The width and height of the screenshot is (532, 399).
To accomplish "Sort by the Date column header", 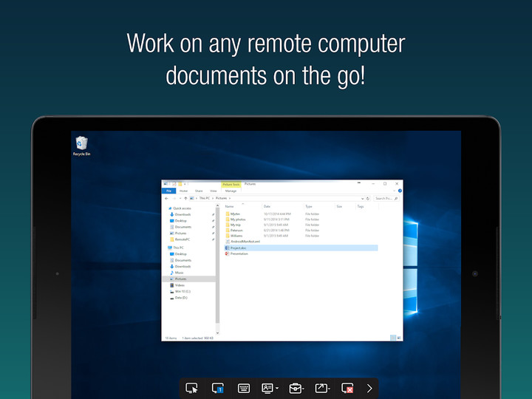I will click(267, 206).
